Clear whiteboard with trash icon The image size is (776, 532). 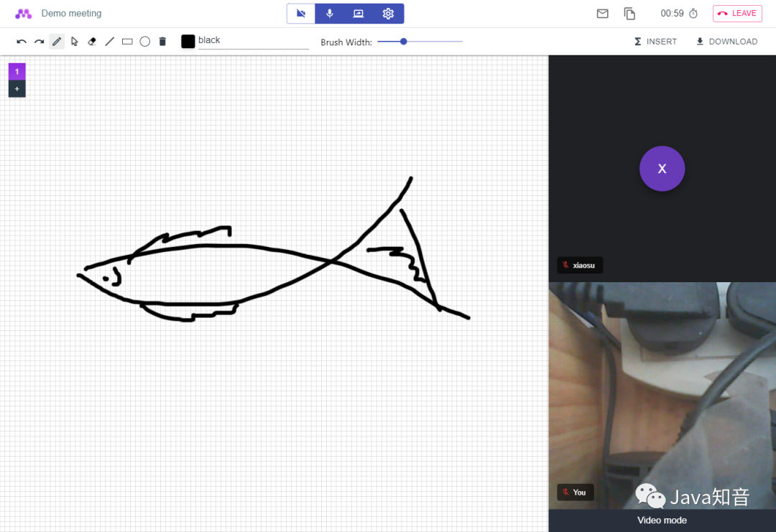(x=162, y=42)
